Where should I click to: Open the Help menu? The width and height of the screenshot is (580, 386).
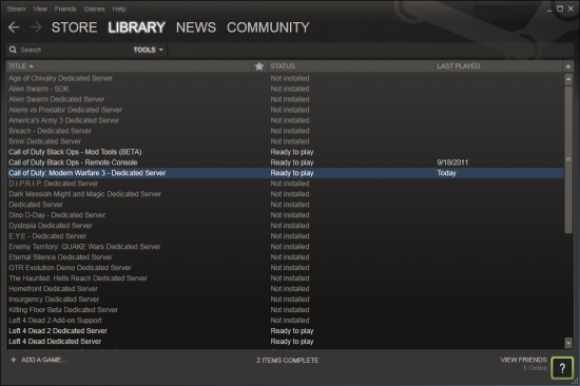(119, 9)
